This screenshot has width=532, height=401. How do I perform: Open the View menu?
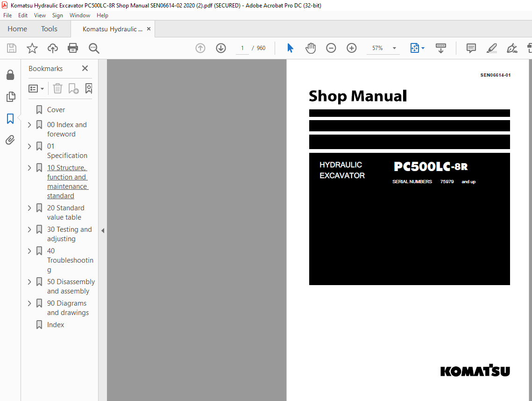40,15
